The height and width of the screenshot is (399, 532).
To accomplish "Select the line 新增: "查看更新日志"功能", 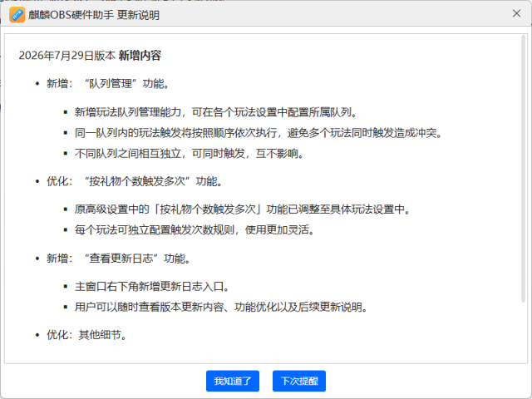I will pos(118,259).
